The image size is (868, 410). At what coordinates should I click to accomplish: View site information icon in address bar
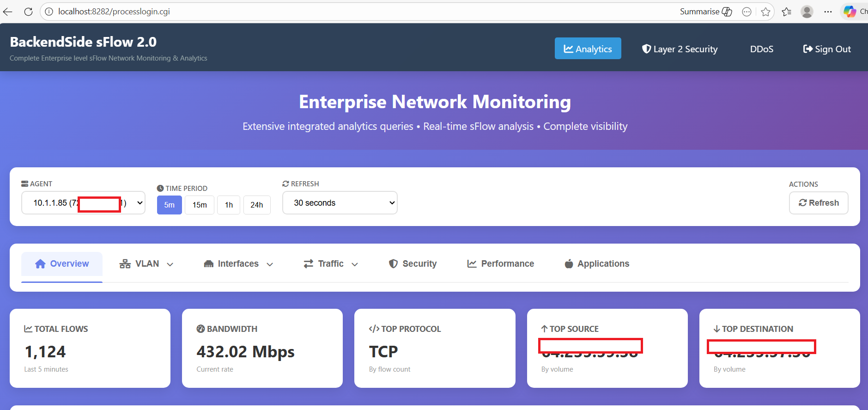click(x=49, y=12)
